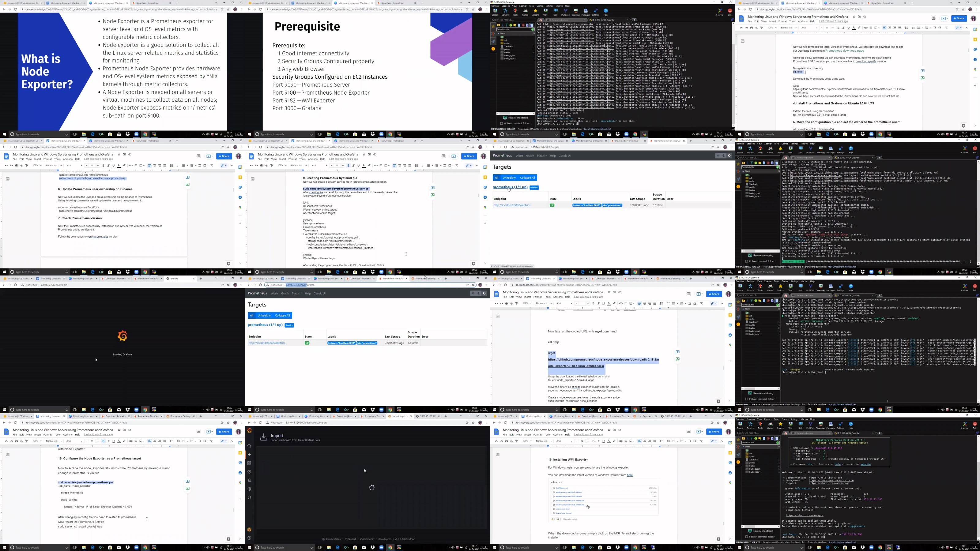
Task: Tick Follow terminal folder in welcome-banner MobaXterm
Action: point(746,537)
